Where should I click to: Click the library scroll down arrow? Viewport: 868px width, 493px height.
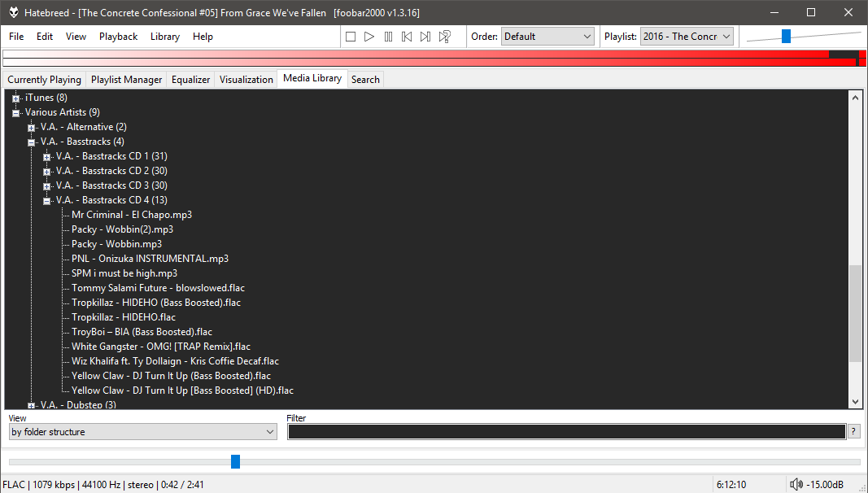[855, 402]
